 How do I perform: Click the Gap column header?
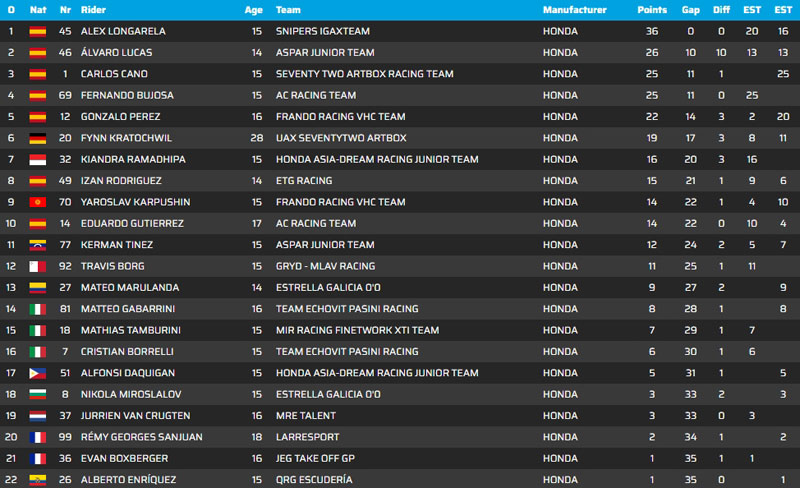pyautogui.click(x=690, y=10)
